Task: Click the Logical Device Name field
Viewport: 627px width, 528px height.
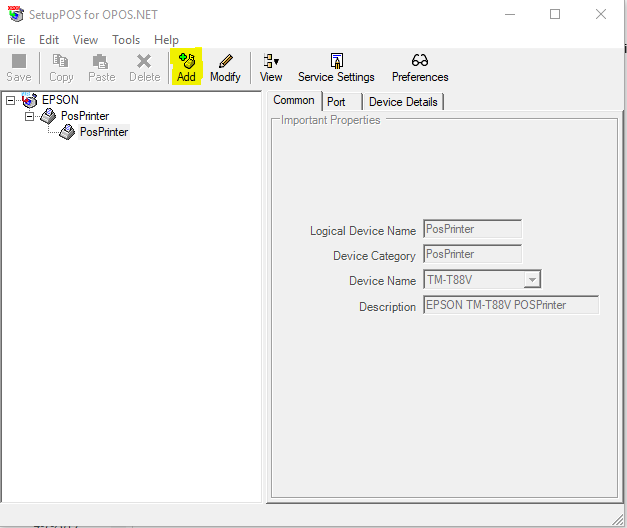Action: [x=472, y=229]
